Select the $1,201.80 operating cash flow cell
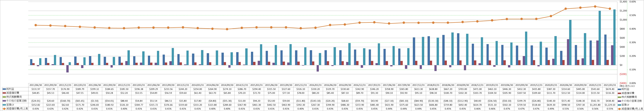644x111 pixels. click(x=595, y=105)
